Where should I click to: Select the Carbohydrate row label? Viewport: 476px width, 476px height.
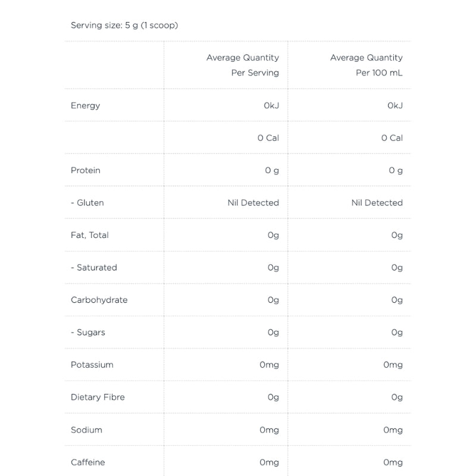pos(99,300)
